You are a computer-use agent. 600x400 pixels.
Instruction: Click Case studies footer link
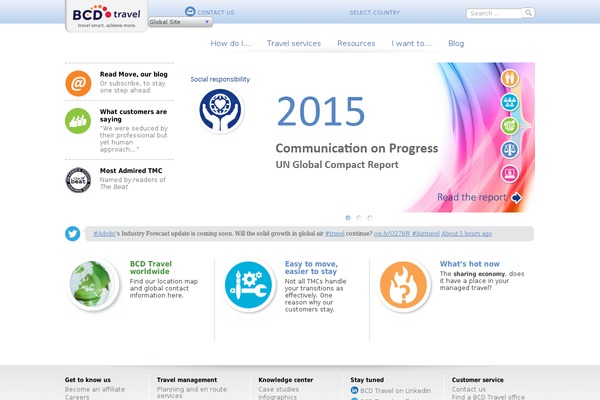click(279, 389)
